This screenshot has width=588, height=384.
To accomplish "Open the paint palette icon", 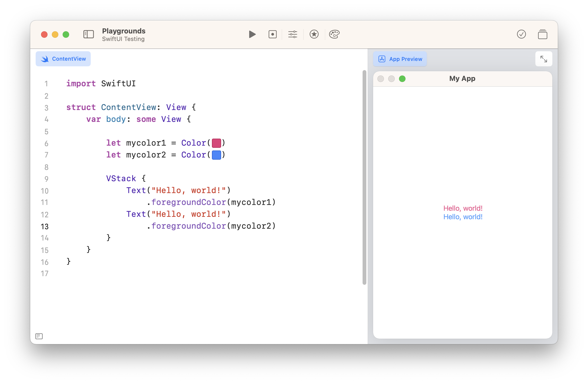I will (x=334, y=34).
